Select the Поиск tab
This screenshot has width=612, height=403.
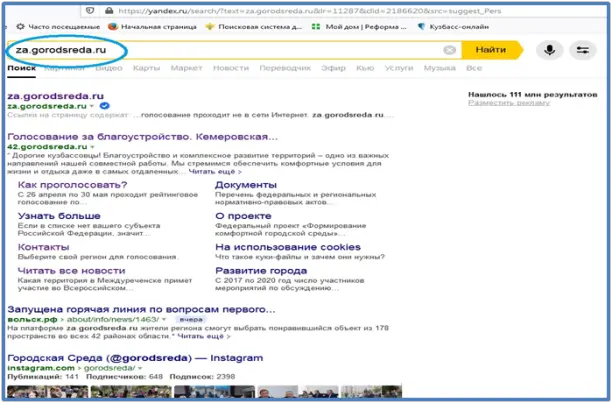21,68
